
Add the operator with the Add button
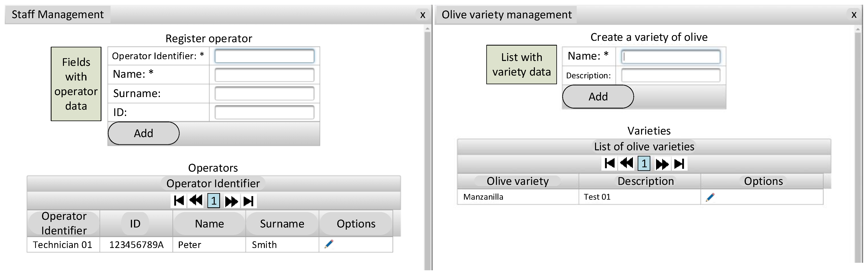143,133
